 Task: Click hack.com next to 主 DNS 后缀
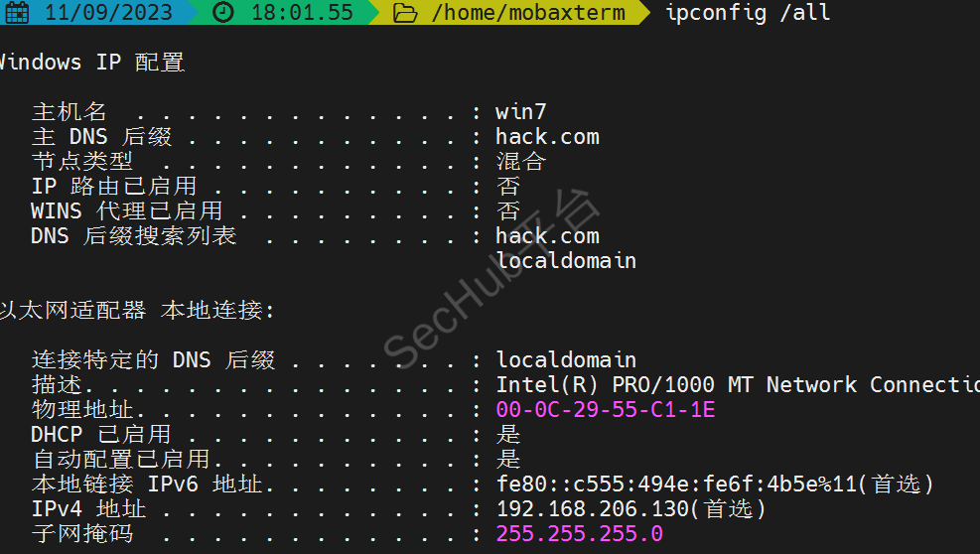[547, 136]
